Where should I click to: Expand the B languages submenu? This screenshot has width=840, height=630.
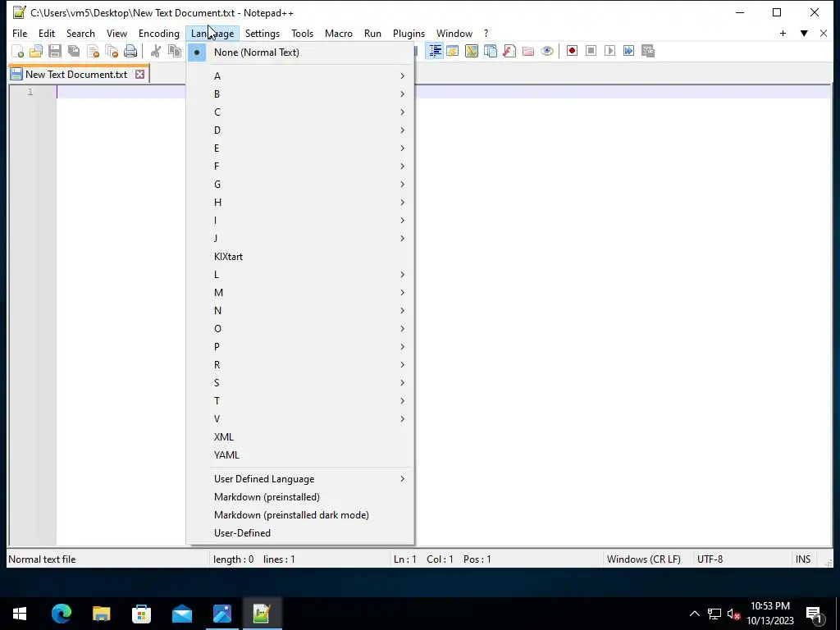pos(300,94)
